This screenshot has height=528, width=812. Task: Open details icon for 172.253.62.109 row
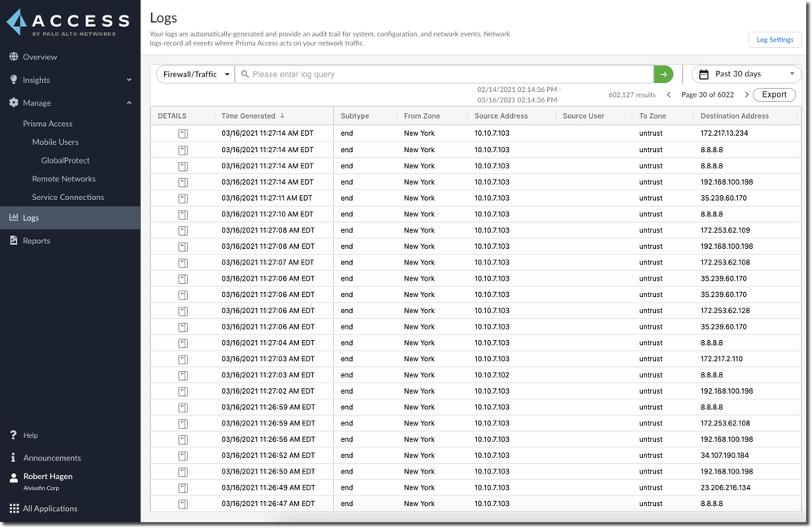[x=183, y=230]
